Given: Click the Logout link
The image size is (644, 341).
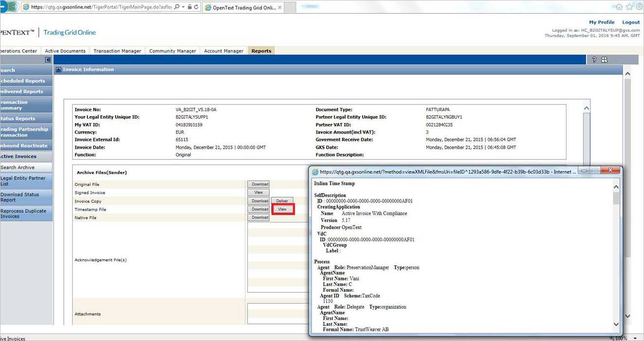Looking at the screenshot, I should tap(631, 22).
